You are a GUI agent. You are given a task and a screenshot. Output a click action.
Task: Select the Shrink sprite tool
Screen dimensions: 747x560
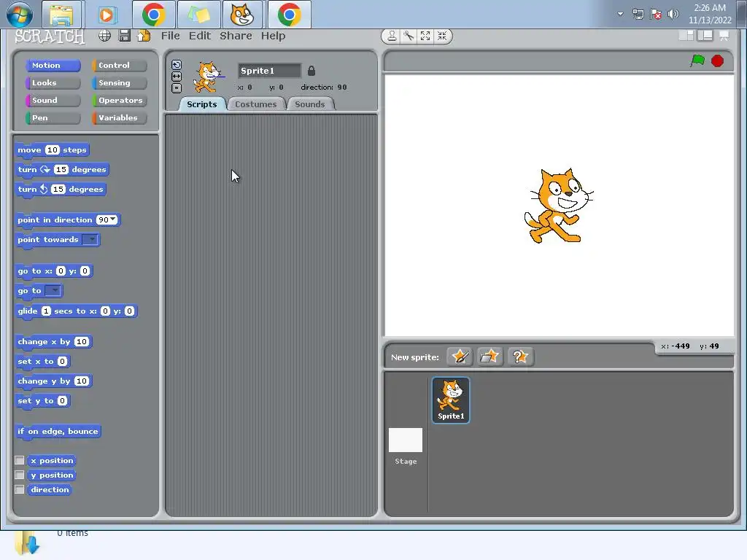[442, 36]
